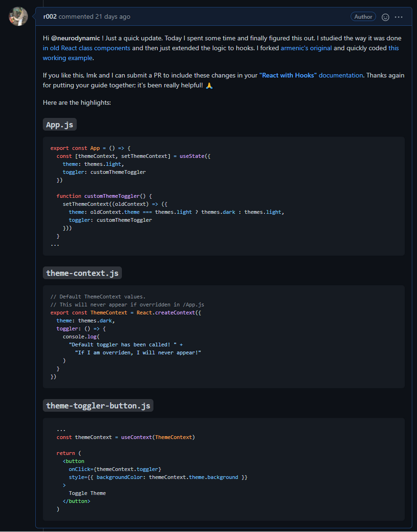The height and width of the screenshot is (532, 417).
Task: Click the theme-toggler-button.js heading
Action: (98, 406)
